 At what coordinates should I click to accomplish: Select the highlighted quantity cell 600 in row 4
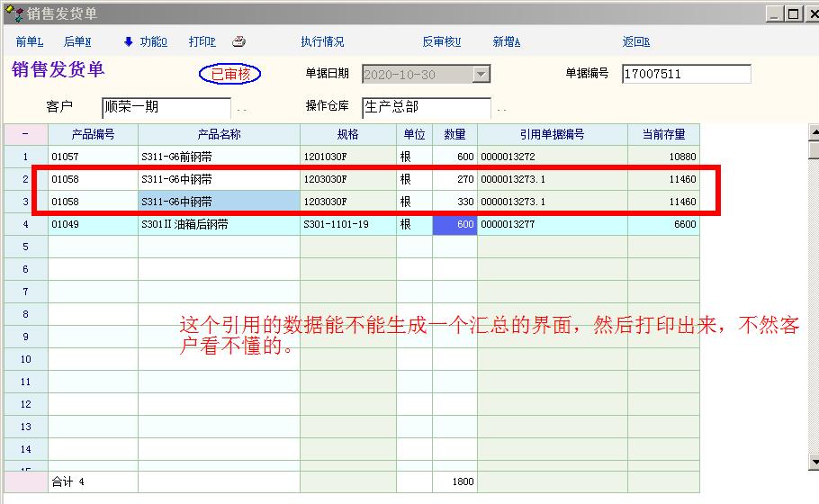(454, 225)
